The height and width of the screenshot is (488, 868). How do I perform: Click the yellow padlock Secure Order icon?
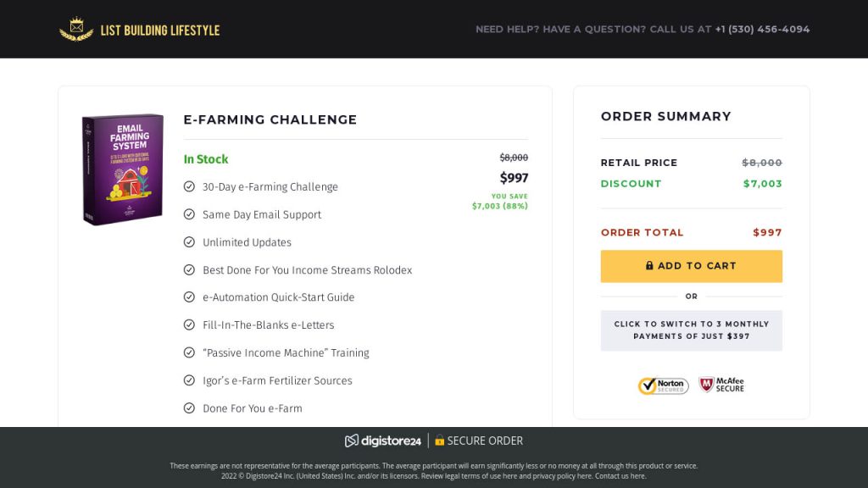point(439,441)
